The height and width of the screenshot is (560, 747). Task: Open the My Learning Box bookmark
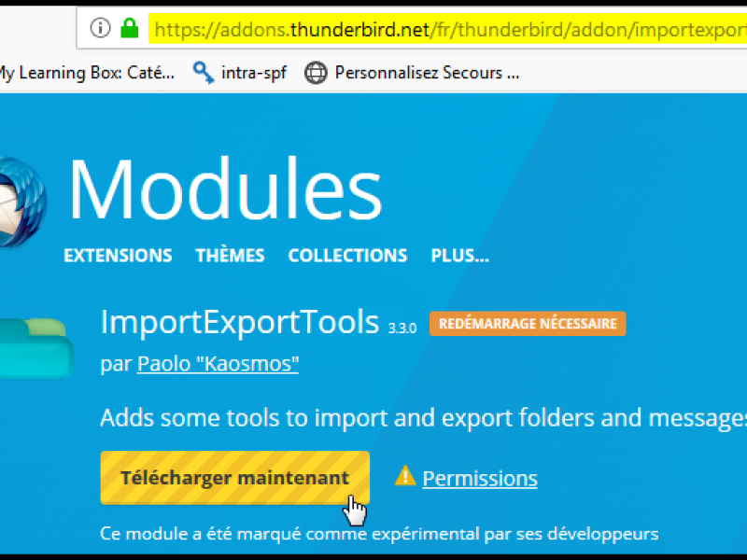pos(87,73)
